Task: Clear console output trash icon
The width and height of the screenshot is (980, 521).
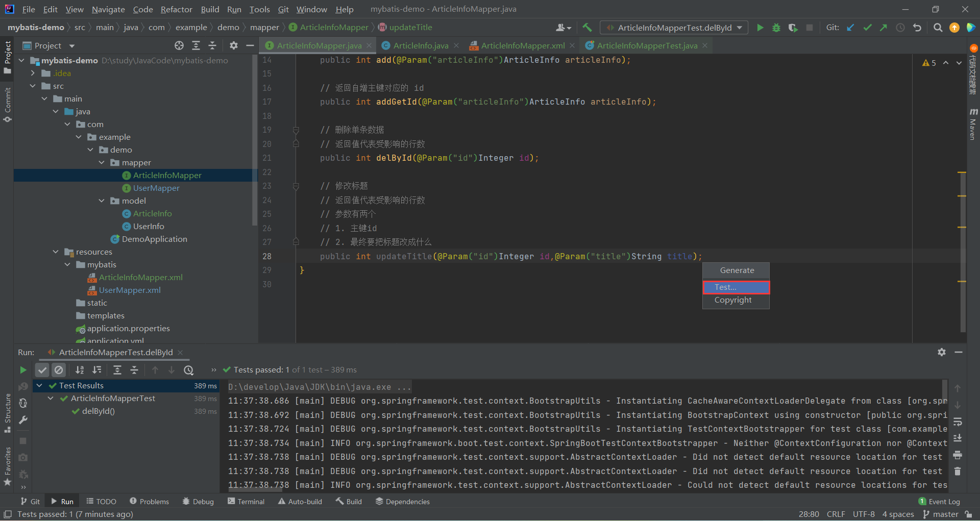Action: click(958, 472)
